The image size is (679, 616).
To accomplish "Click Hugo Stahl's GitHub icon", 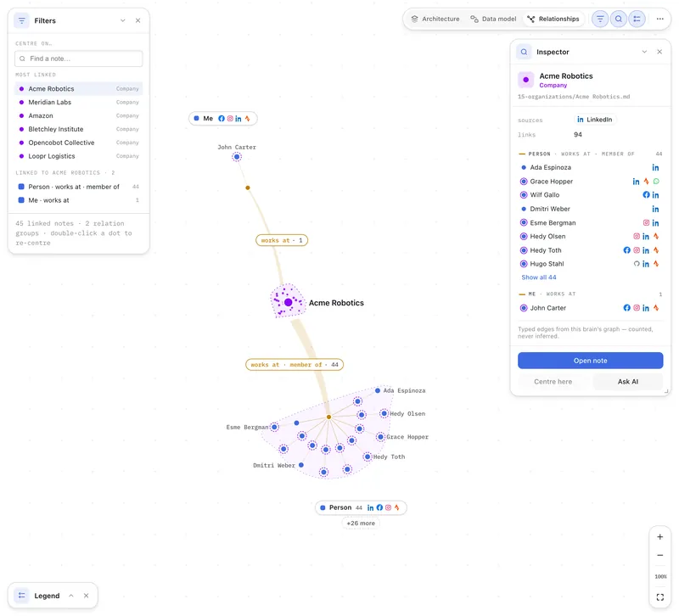I will [637, 264].
